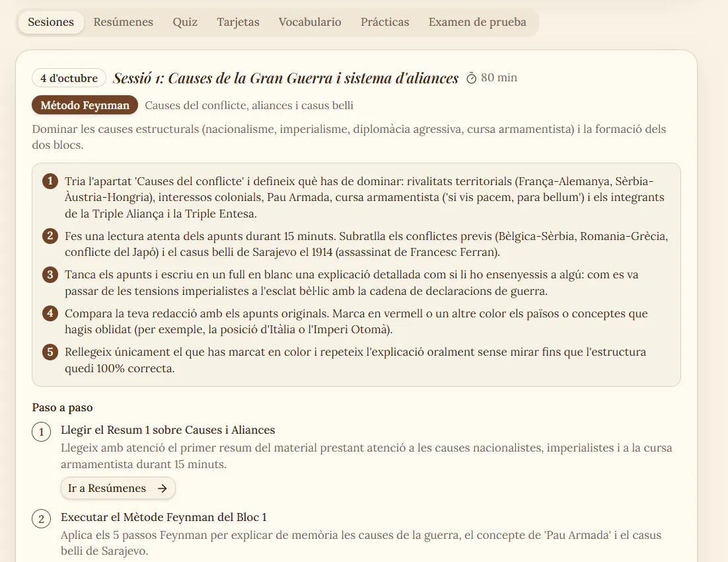Select the Quiz tab
Screen dimensions: 728x562
click(185, 22)
